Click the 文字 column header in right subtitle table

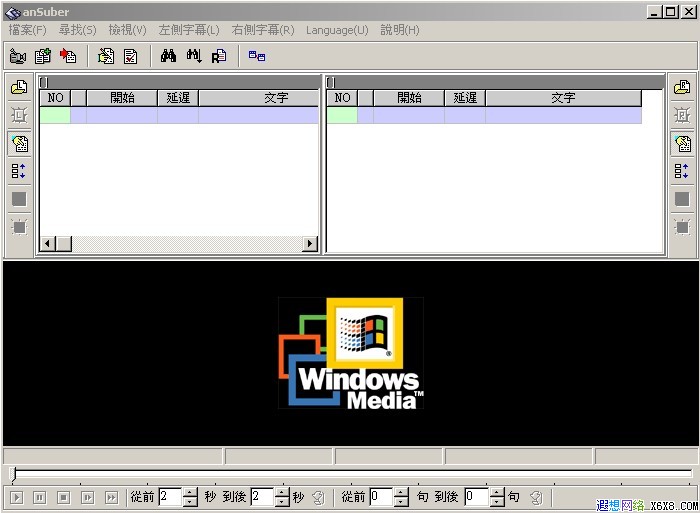pyautogui.click(x=563, y=98)
